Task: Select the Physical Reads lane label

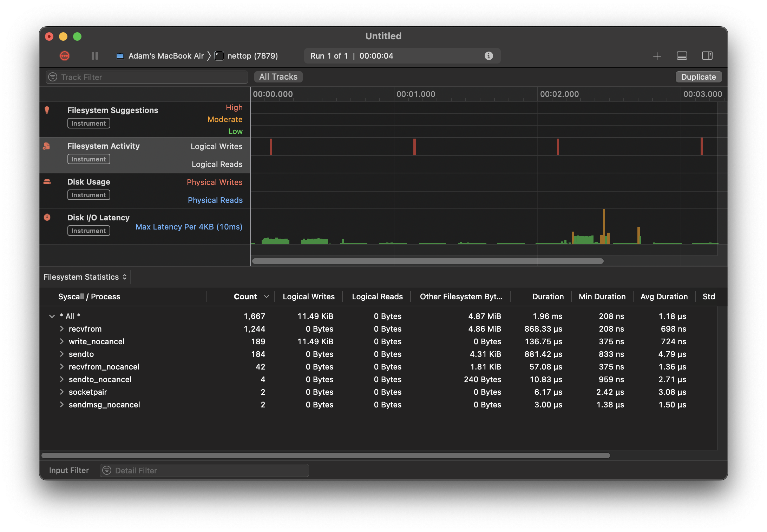Action: click(215, 200)
